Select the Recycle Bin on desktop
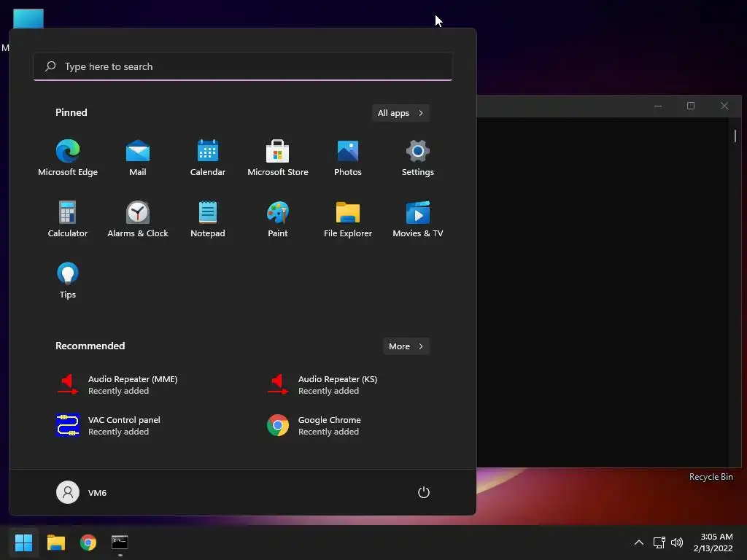The image size is (747, 560). pyautogui.click(x=711, y=477)
